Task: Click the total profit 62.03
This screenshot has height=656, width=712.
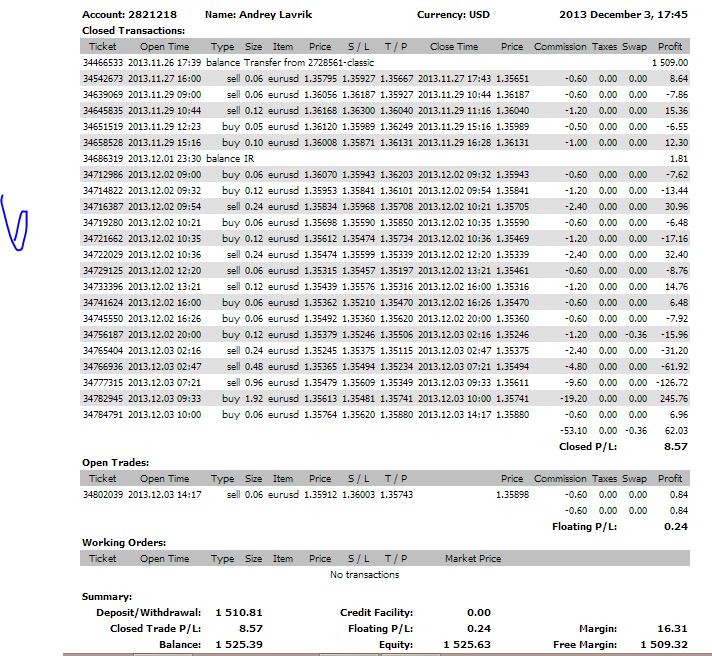Action: [x=676, y=431]
